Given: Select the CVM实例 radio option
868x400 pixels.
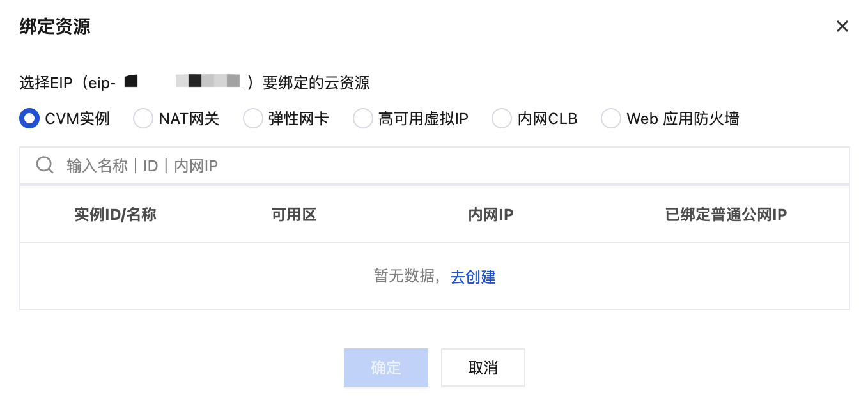Looking at the screenshot, I should click(x=29, y=118).
